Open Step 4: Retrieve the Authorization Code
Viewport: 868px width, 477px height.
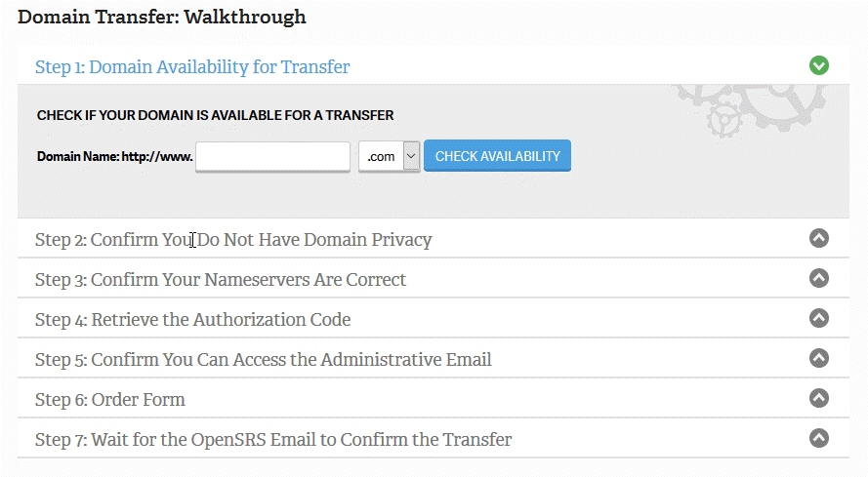(192, 320)
